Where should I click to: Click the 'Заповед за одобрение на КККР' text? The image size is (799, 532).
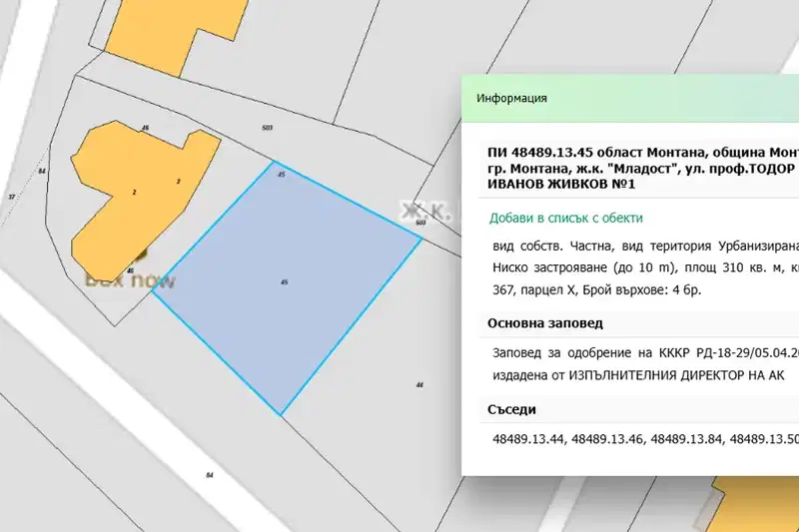590,352
